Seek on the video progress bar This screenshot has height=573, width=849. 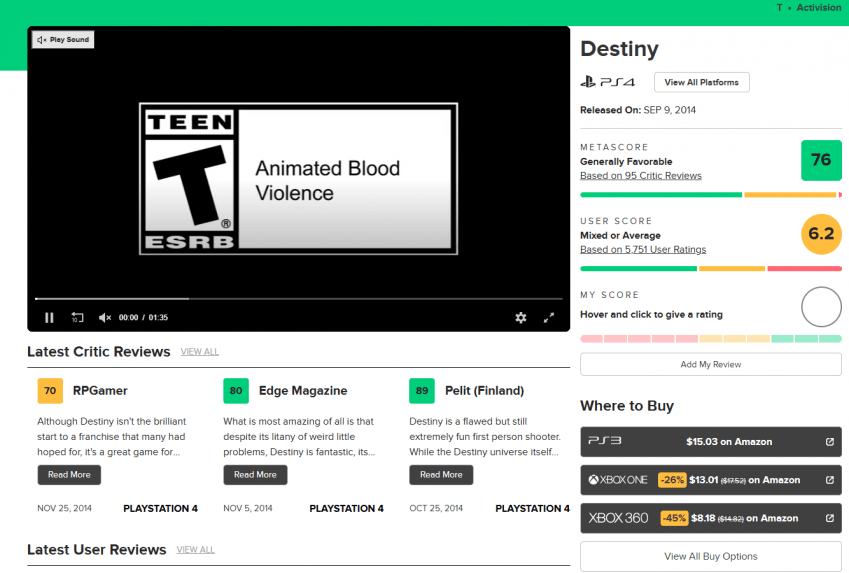[x=298, y=298]
